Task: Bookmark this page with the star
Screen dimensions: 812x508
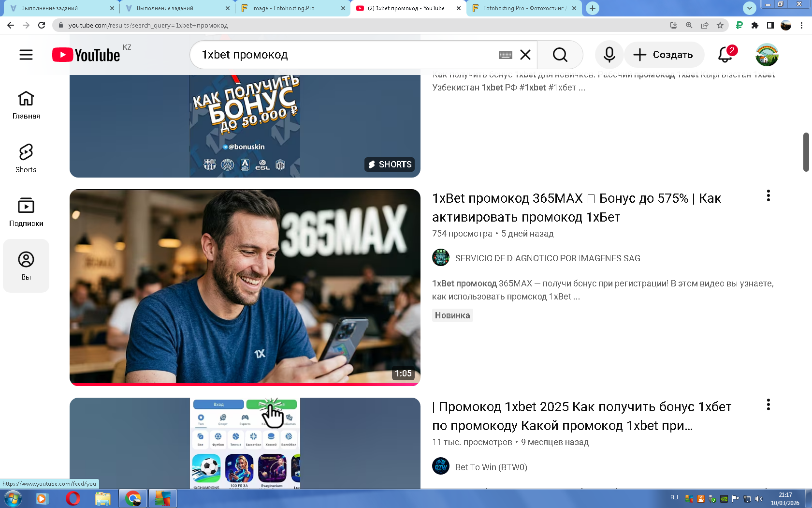Action: tap(720, 25)
